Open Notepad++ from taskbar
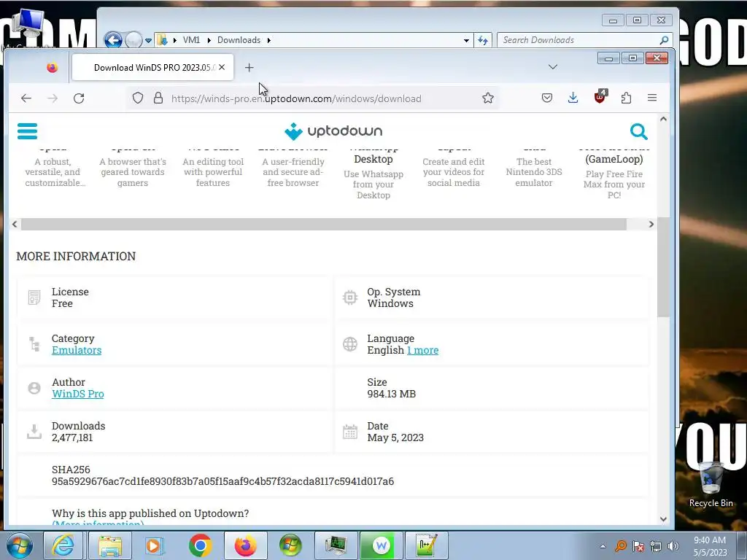The image size is (747, 560). 425,545
